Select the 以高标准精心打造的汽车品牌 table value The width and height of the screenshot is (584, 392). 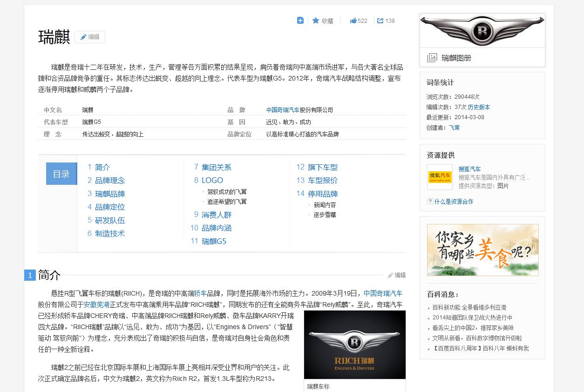click(303, 134)
